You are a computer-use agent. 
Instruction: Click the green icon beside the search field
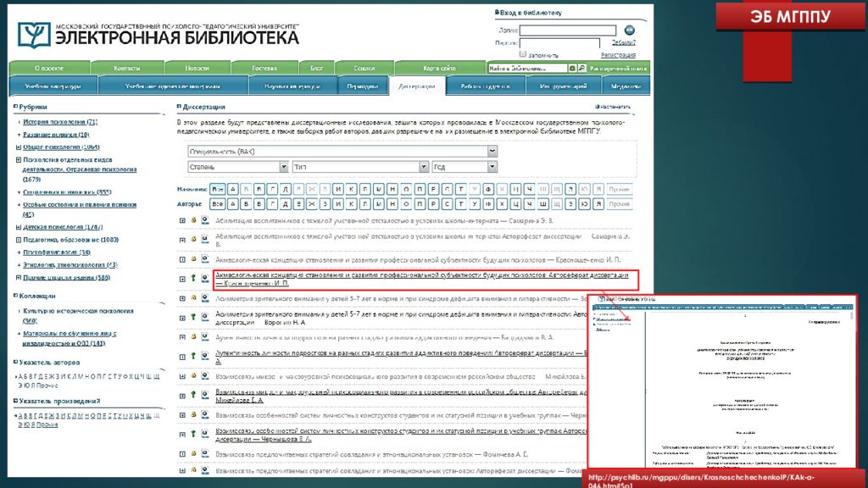click(x=572, y=68)
